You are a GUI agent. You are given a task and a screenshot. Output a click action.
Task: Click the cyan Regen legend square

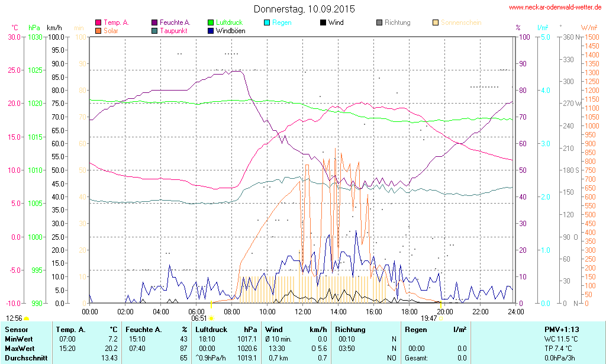[x=267, y=23]
